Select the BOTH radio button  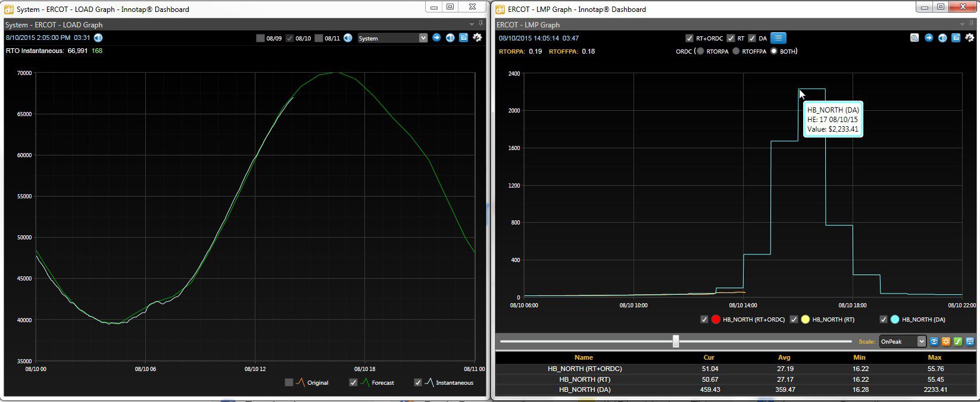click(x=774, y=51)
